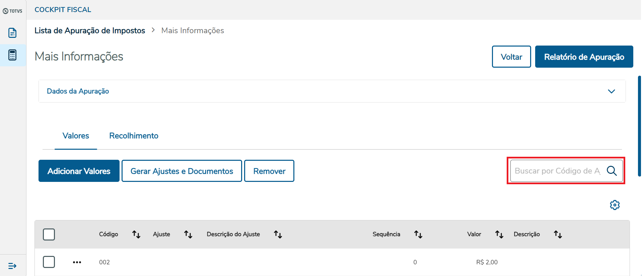644x276 pixels.
Task: Select the Valores tab
Action: [76, 136]
